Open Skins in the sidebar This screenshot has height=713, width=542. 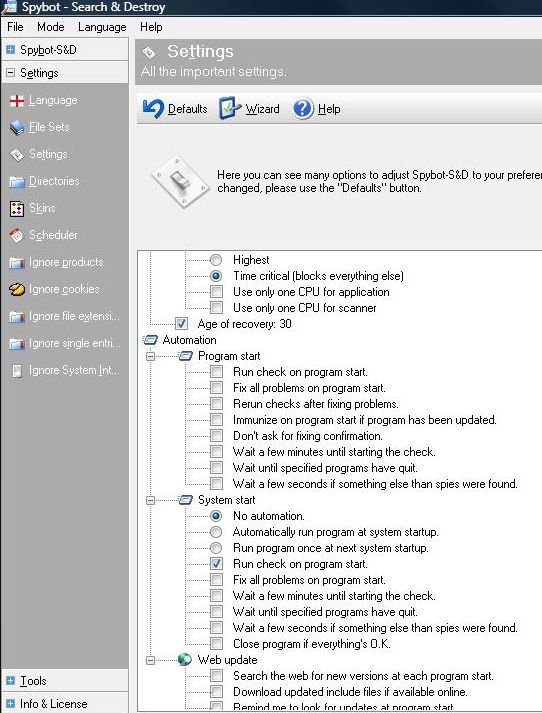(42, 208)
